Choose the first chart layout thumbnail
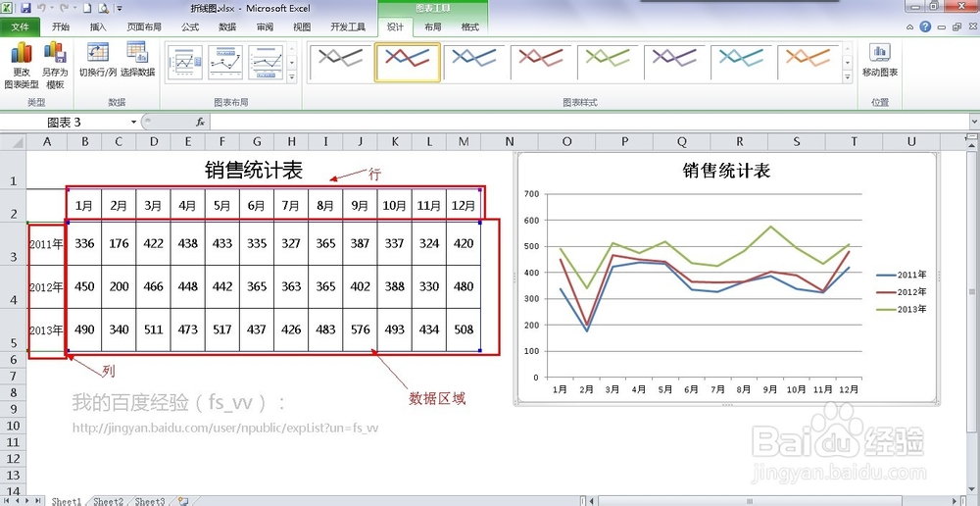This screenshot has height=506, width=980. point(185,63)
